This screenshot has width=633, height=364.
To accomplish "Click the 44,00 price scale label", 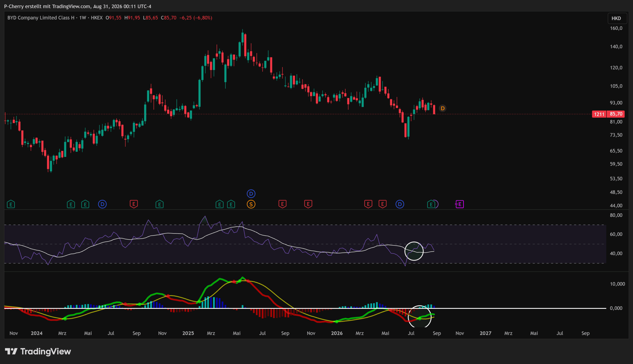I will point(616,205).
